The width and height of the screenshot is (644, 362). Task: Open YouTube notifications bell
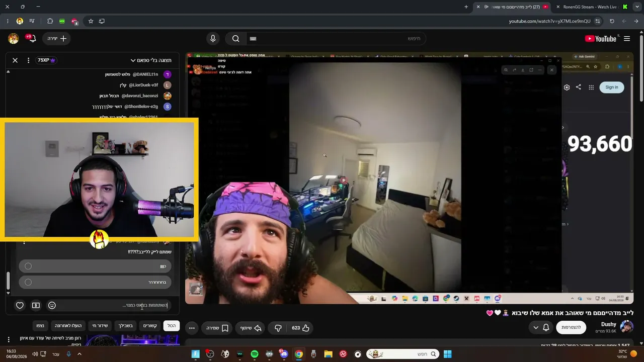(x=31, y=39)
